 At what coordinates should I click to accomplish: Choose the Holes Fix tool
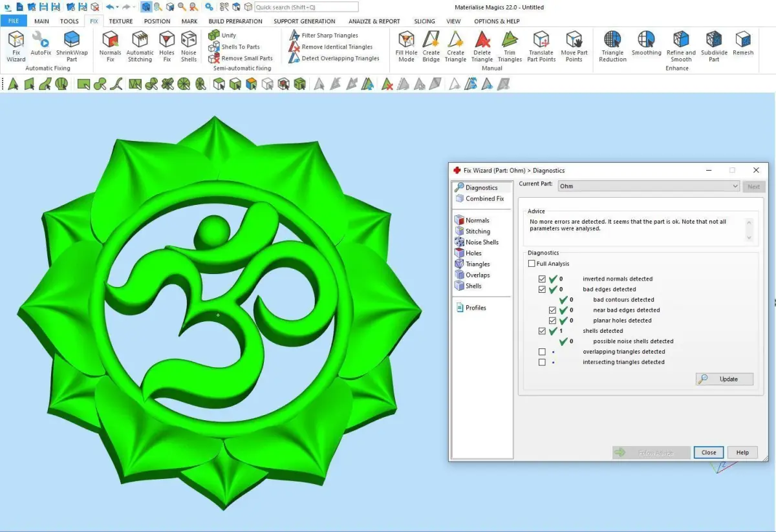pyautogui.click(x=167, y=46)
